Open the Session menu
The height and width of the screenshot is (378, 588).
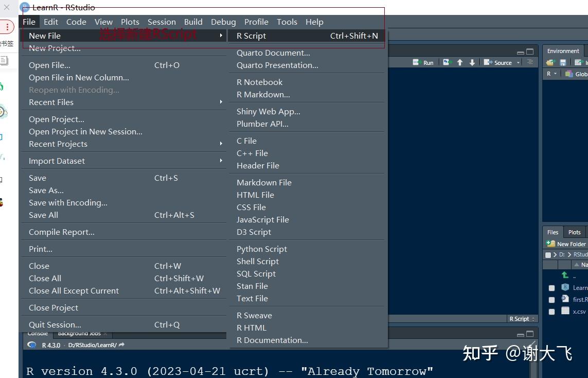pos(162,22)
